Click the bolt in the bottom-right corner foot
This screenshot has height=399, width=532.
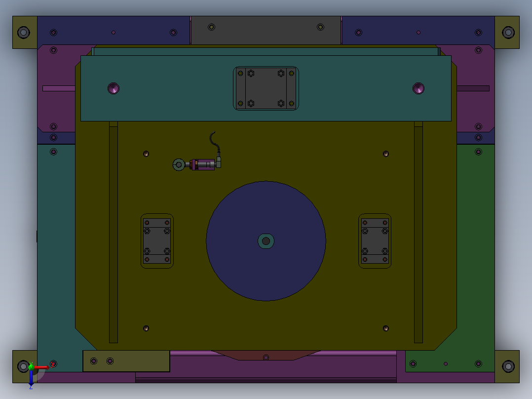pos(508,366)
